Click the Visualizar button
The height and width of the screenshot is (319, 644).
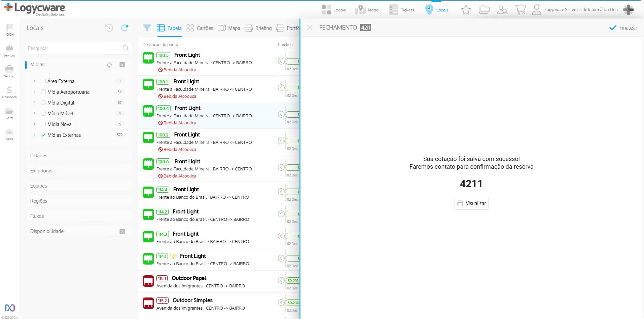click(471, 203)
